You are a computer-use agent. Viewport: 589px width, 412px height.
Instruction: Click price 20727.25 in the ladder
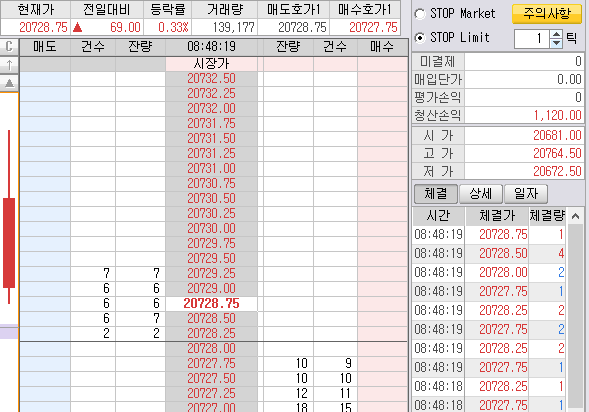coord(211,394)
